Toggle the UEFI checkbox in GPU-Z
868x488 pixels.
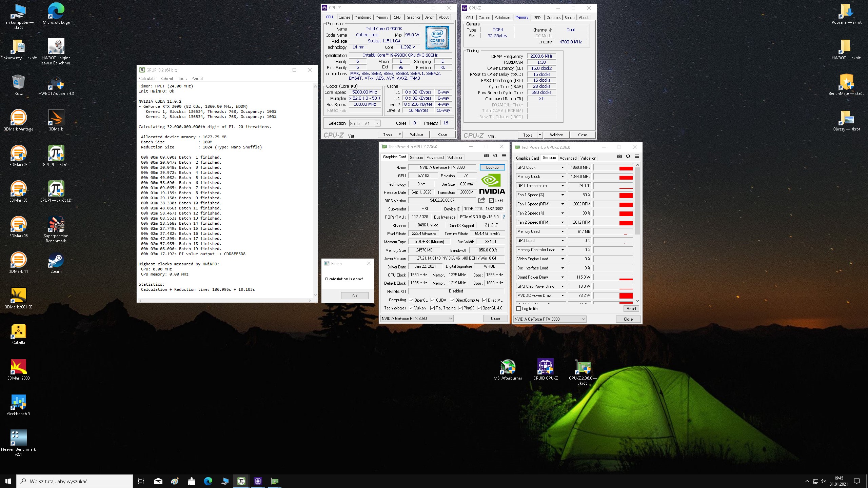491,200
